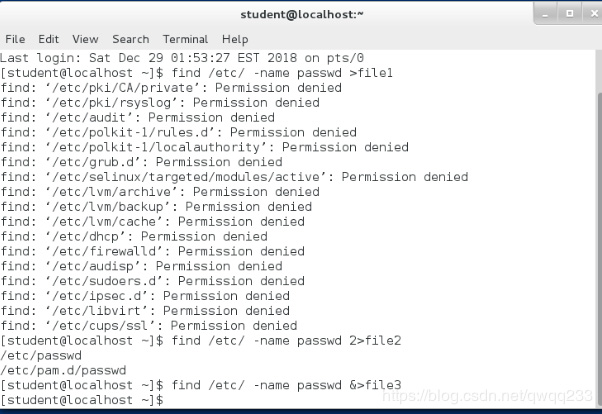Click the '/etc/selinux/targeted/modules/active' error line

point(234,177)
